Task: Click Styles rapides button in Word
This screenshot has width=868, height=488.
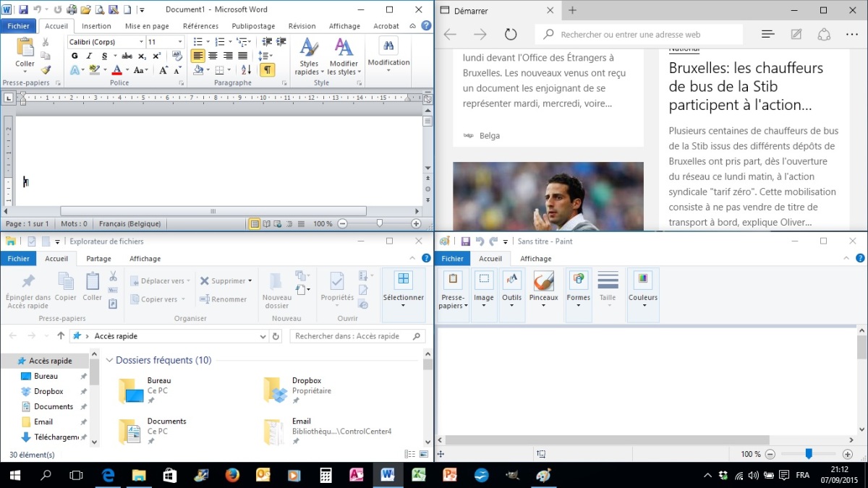Action: coord(309,56)
